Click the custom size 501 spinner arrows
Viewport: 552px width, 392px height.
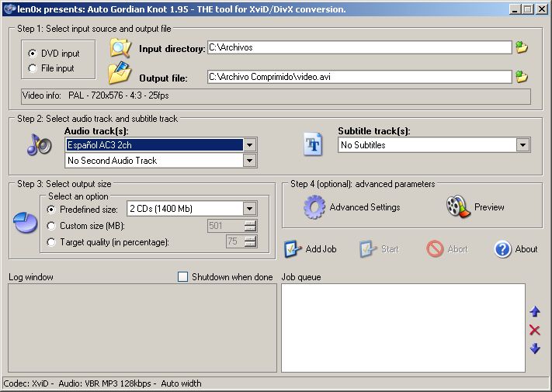point(250,226)
